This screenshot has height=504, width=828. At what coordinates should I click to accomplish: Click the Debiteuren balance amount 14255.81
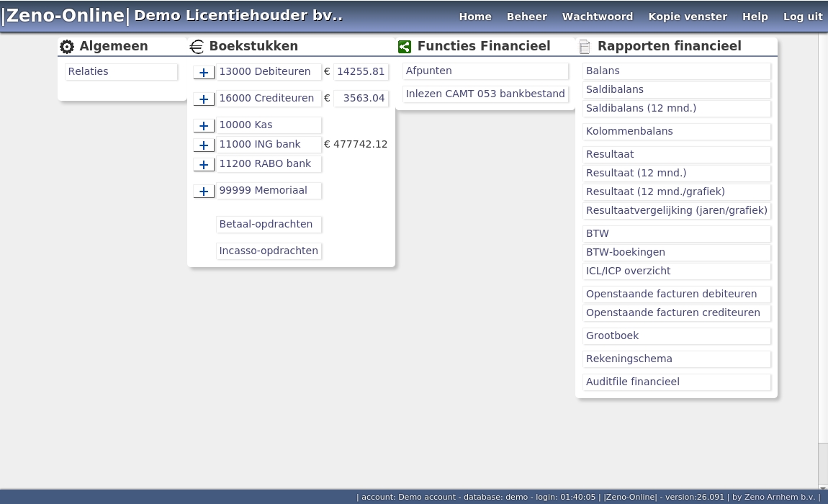coord(361,71)
